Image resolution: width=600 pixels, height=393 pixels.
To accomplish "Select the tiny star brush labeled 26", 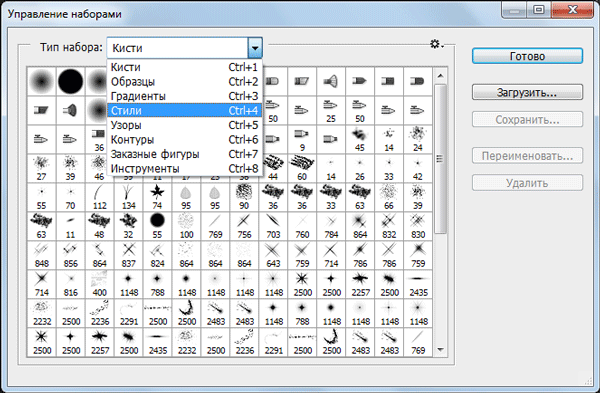I will 360,169.
